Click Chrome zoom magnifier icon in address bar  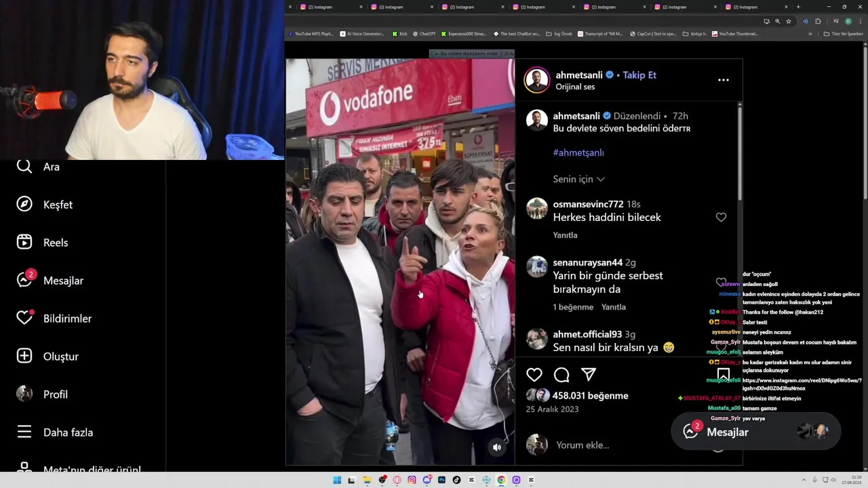pos(778,21)
